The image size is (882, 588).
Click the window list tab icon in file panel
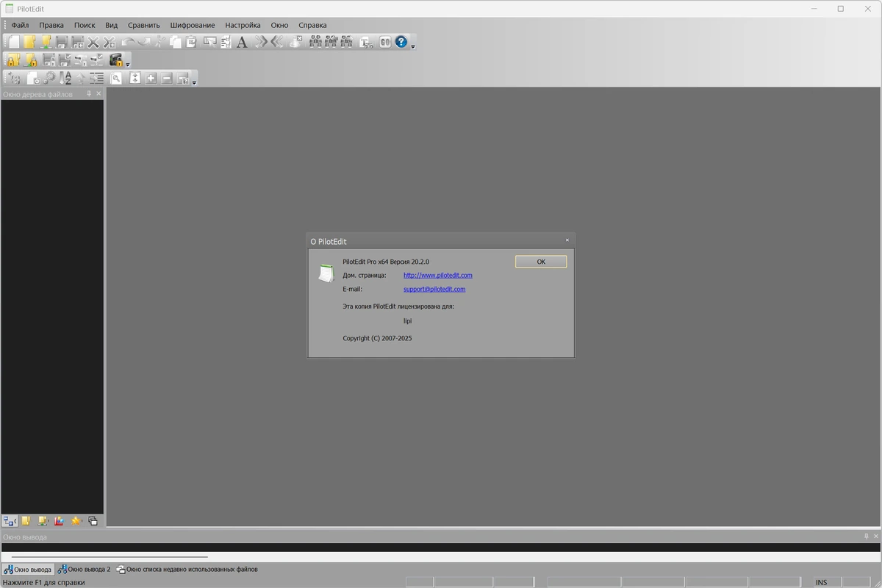[93, 520]
